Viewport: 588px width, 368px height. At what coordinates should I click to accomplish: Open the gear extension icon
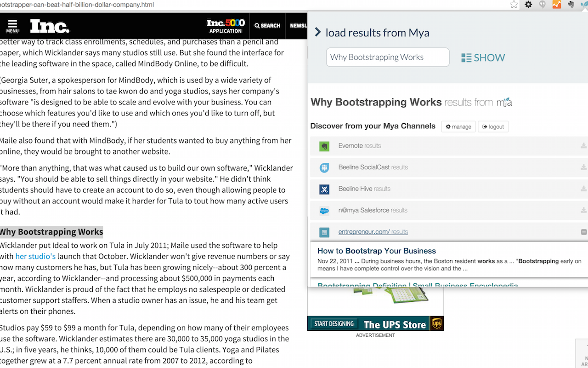529,5
